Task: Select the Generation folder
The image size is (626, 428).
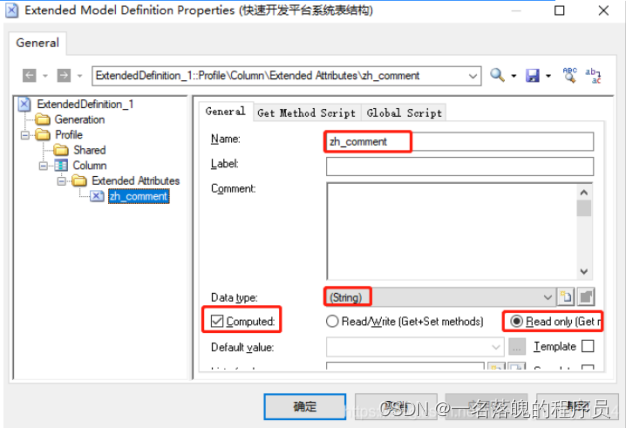Action: click(79, 119)
